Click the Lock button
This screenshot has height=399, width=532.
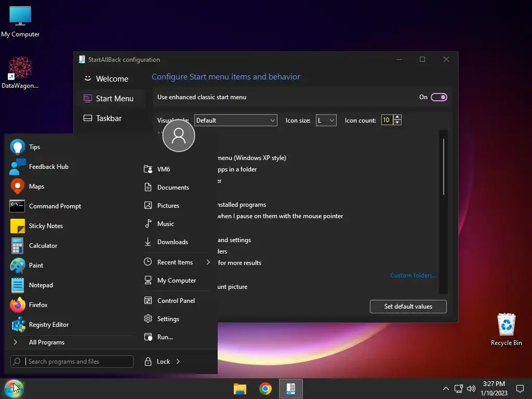pyautogui.click(x=157, y=362)
